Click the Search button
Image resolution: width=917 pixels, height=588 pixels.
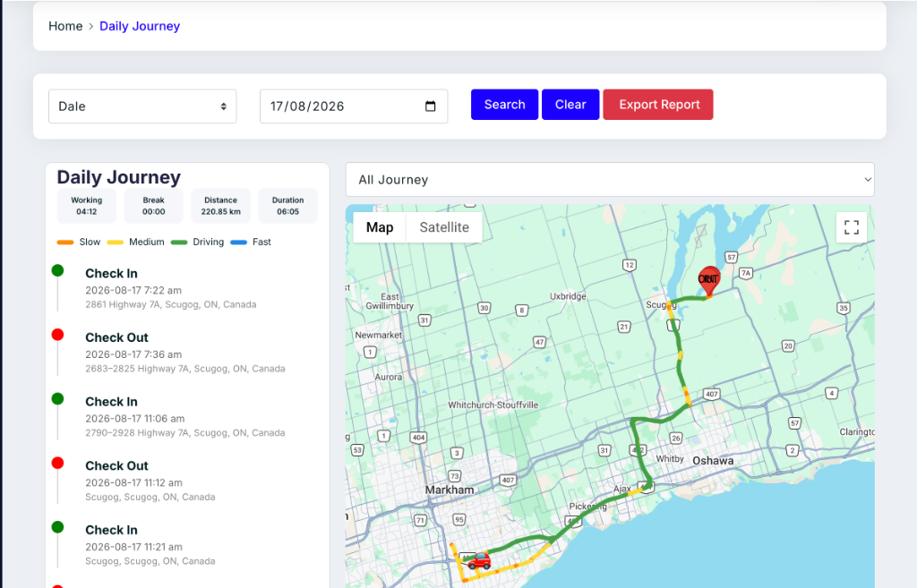505,105
